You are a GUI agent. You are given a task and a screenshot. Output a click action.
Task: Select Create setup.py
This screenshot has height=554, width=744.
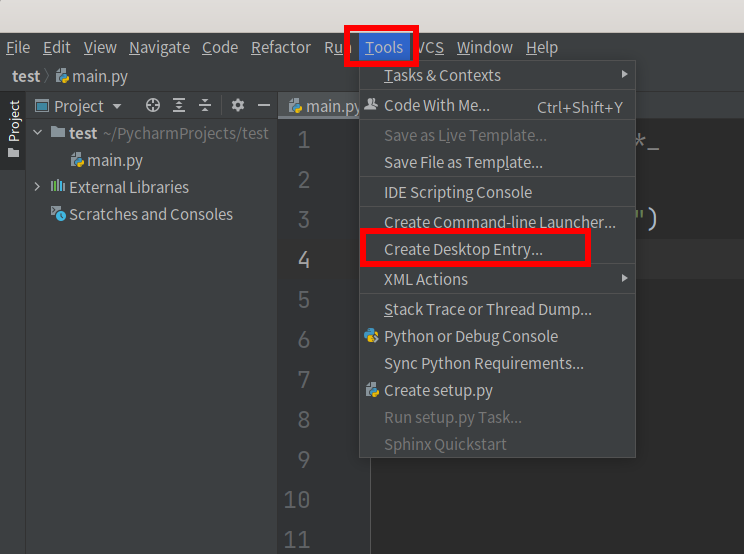coord(497,390)
